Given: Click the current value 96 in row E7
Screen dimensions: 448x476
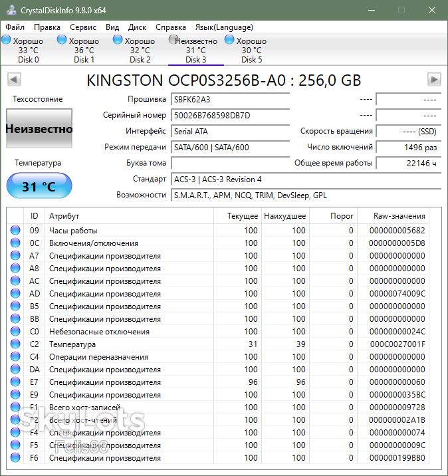Looking at the screenshot, I should pos(253,382).
